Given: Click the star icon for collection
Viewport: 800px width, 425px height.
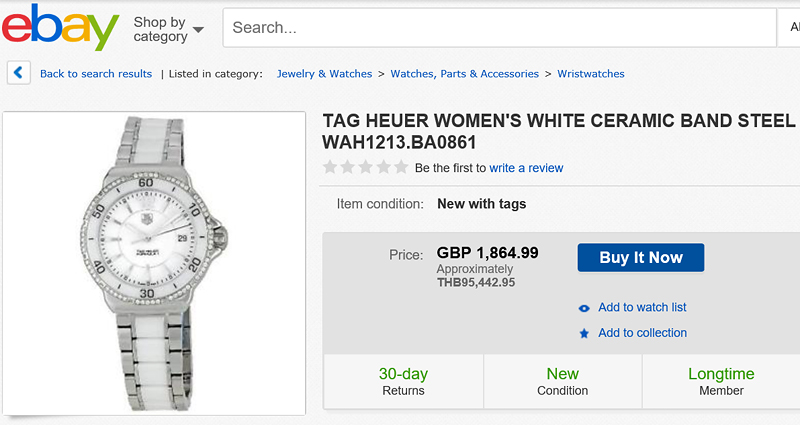Looking at the screenshot, I should pos(584,333).
